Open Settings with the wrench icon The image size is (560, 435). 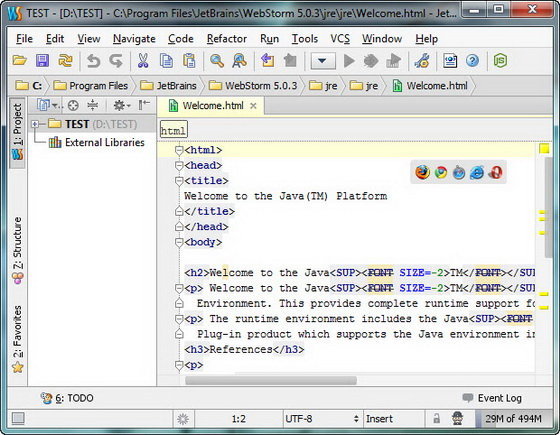[x=422, y=61]
